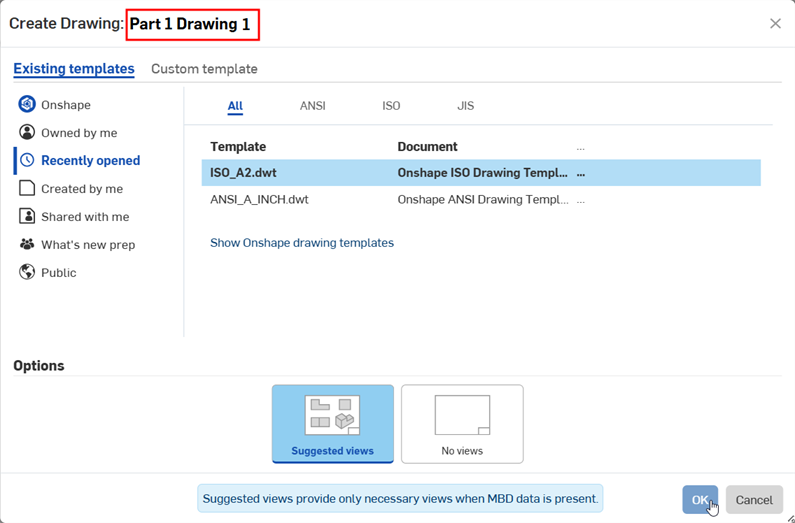Click the What's new prep team icon
Viewport: 795px width, 523px height.
[27, 244]
